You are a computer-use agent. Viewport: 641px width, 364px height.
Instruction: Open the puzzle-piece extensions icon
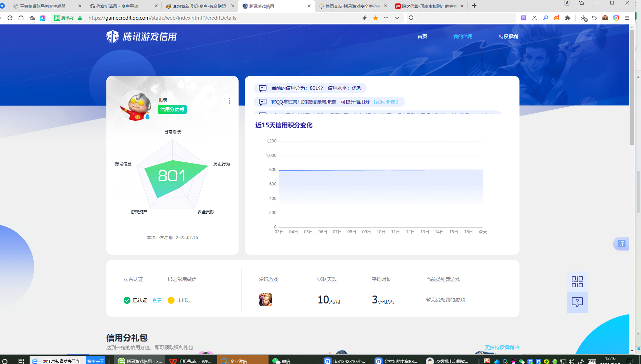click(x=568, y=18)
